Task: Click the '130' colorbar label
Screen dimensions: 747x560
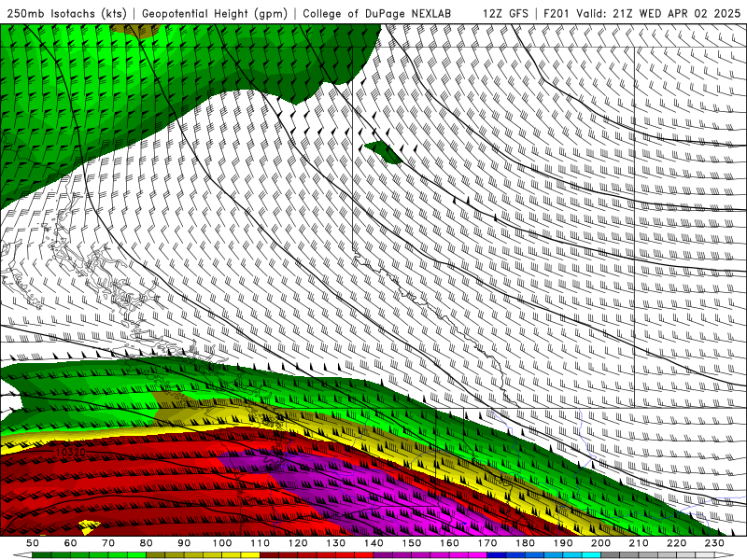Action: coord(336,543)
